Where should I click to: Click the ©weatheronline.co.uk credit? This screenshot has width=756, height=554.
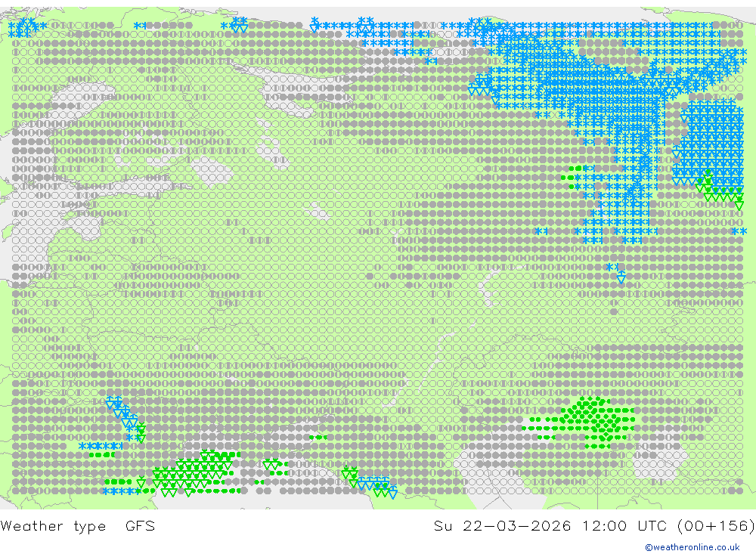pyautogui.click(x=692, y=547)
